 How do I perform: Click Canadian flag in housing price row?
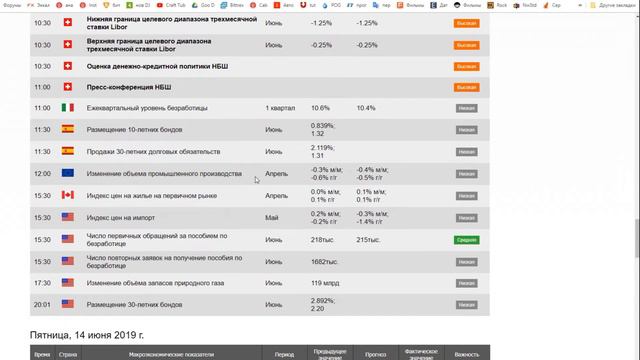coord(68,195)
